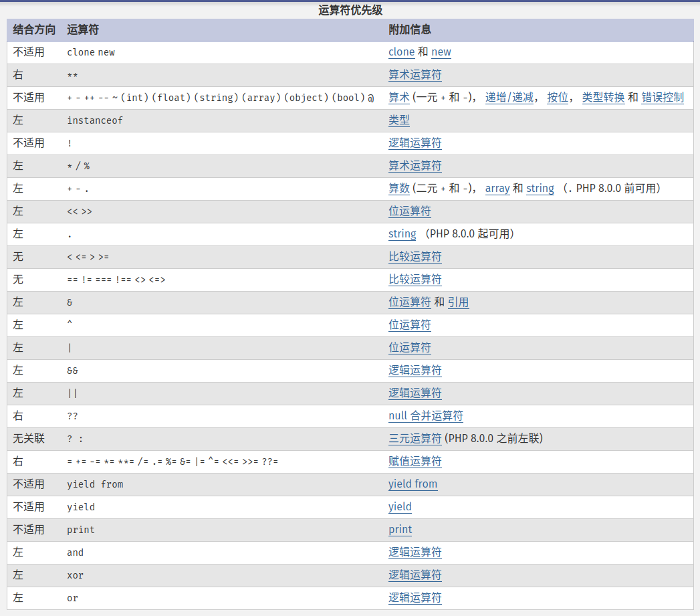Viewport: 700px width, 616px height.
Task: Open the 'yield' link in yield row
Action: click(400, 507)
